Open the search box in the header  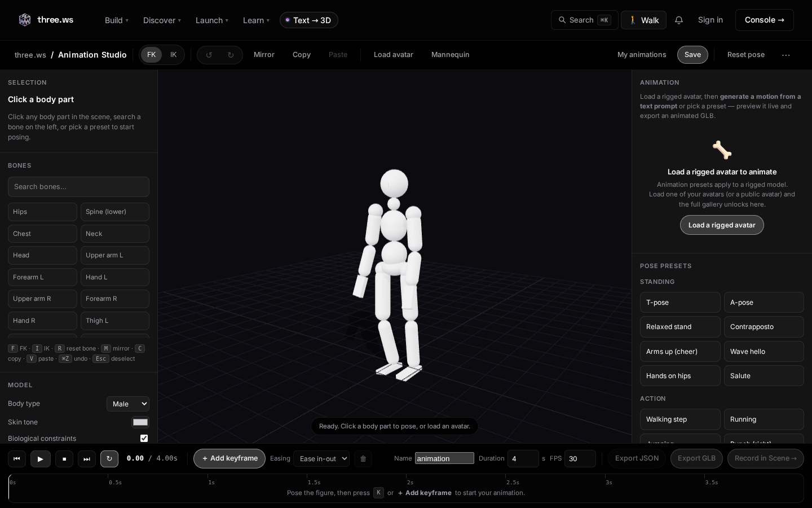point(584,20)
